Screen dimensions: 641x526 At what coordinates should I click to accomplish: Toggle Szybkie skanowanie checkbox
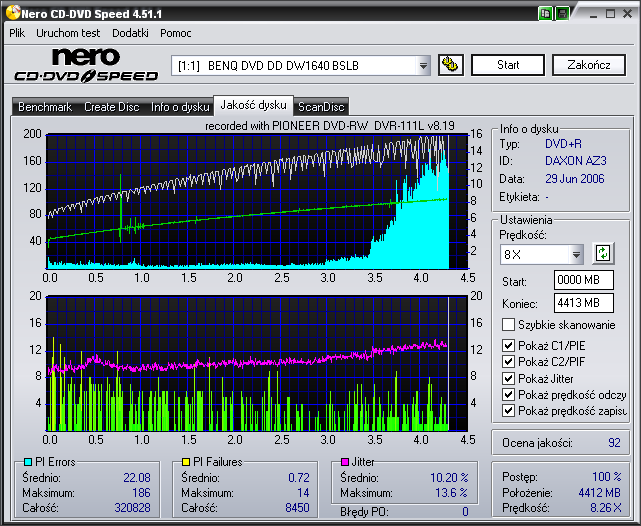click(508, 325)
